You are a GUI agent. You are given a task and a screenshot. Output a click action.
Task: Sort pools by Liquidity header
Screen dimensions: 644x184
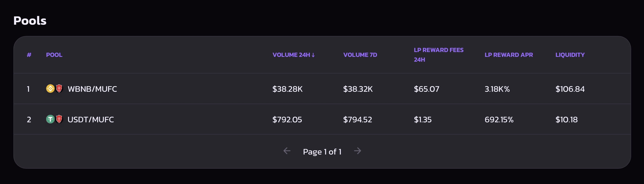pyautogui.click(x=570, y=55)
